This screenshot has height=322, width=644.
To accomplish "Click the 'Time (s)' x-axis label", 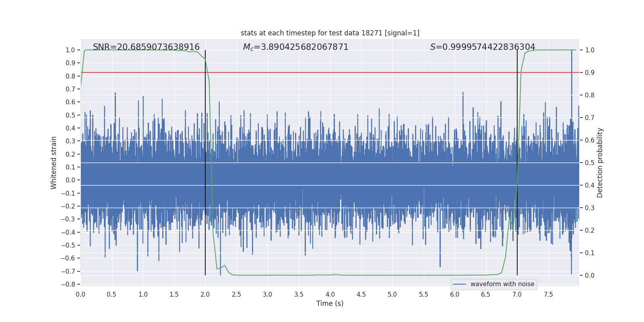I will pos(330,303).
